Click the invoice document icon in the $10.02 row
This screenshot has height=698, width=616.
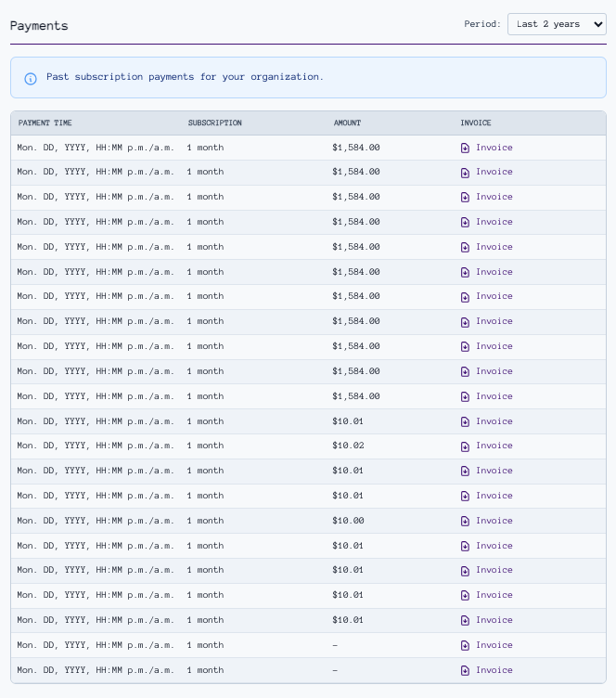(465, 446)
